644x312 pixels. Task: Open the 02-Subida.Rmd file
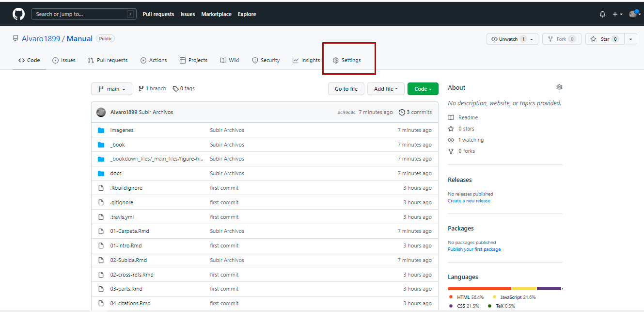(128, 260)
